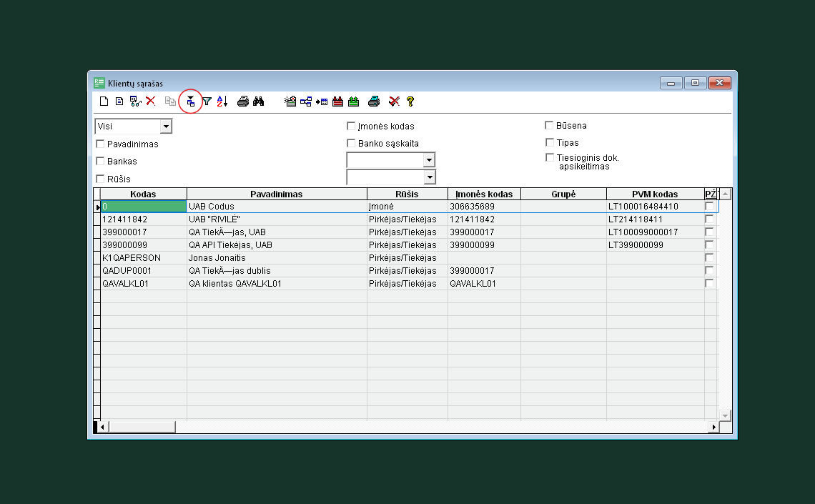Image resolution: width=815 pixels, height=504 pixels.
Task: Click the sparkle new-card toolbar icon
Action: [x=290, y=102]
